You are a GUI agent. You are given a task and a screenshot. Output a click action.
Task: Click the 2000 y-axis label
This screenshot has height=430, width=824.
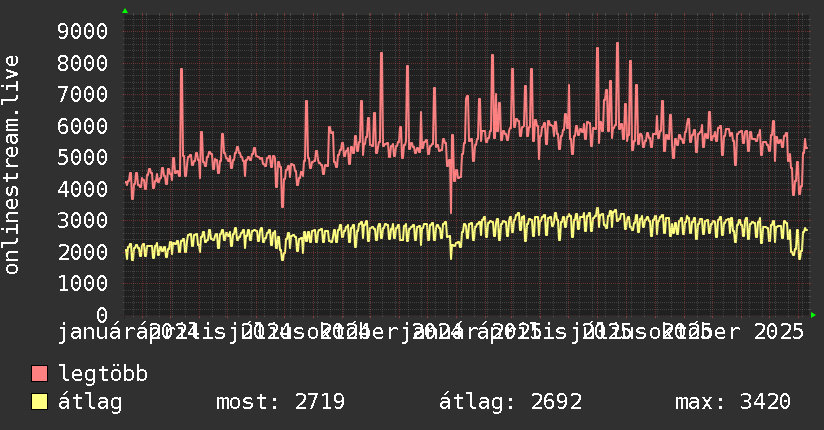pos(83,252)
